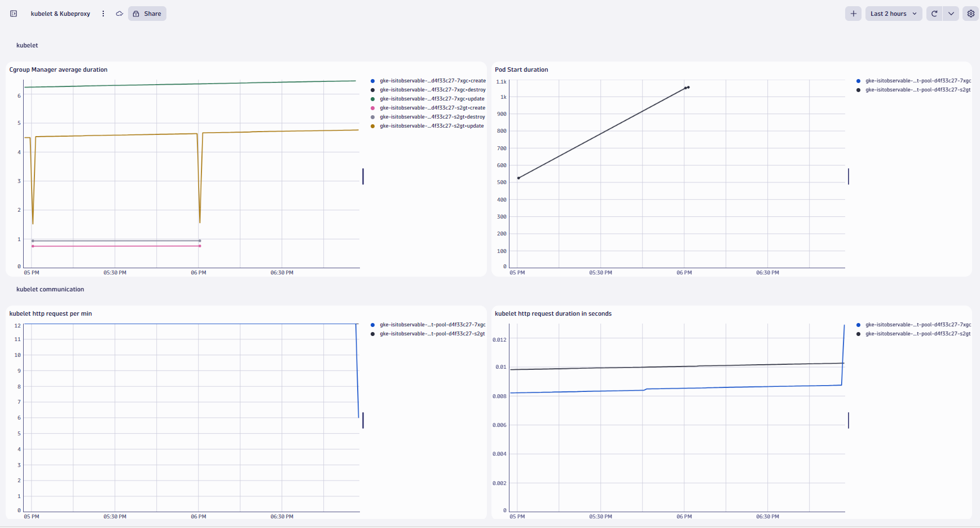Click the first data point in Pod Start duration
980x528 pixels.
point(518,178)
